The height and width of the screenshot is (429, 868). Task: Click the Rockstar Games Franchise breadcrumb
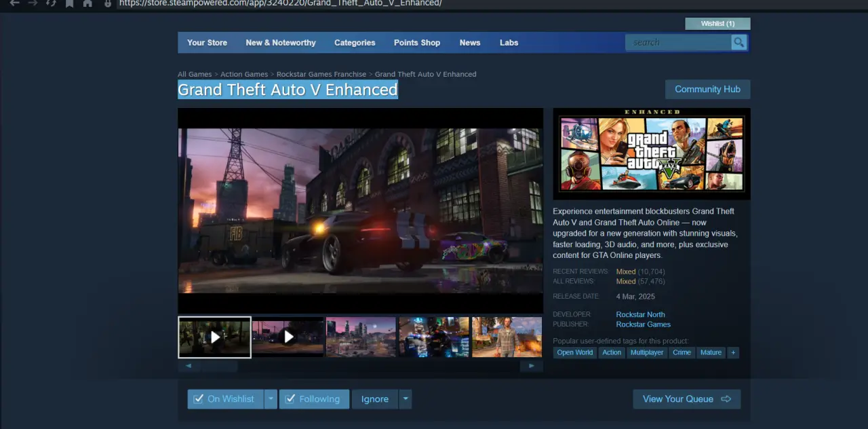[321, 74]
